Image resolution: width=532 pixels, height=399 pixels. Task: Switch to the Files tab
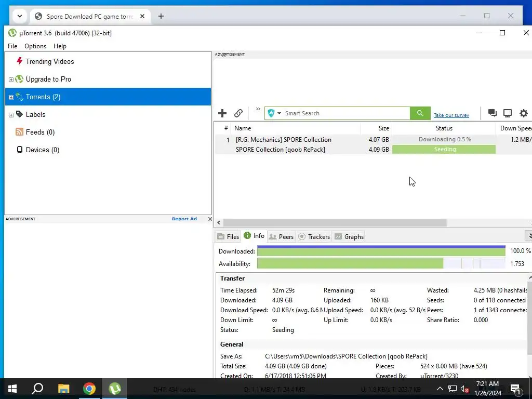[x=228, y=236]
